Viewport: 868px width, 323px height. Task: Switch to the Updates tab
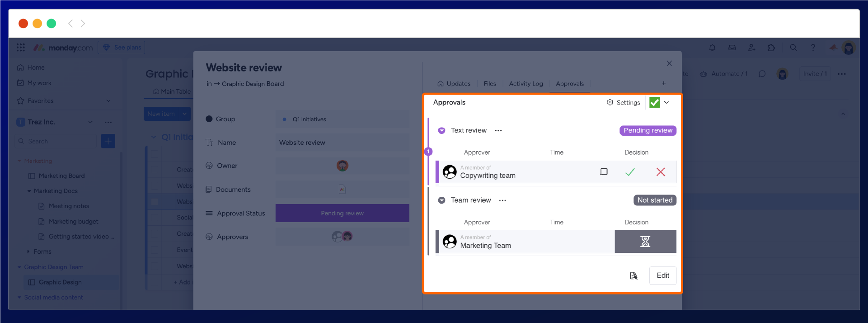point(454,84)
